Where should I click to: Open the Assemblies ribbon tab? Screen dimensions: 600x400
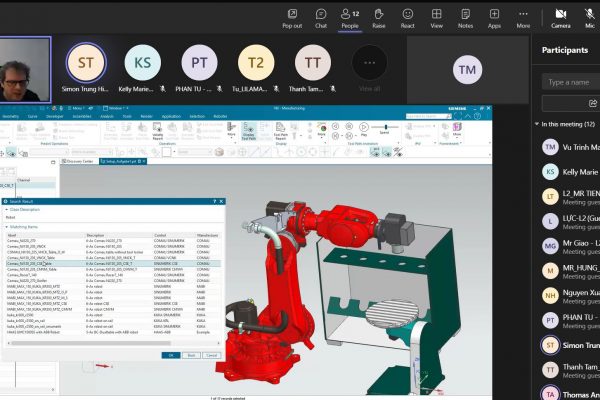pyautogui.click(x=81, y=116)
